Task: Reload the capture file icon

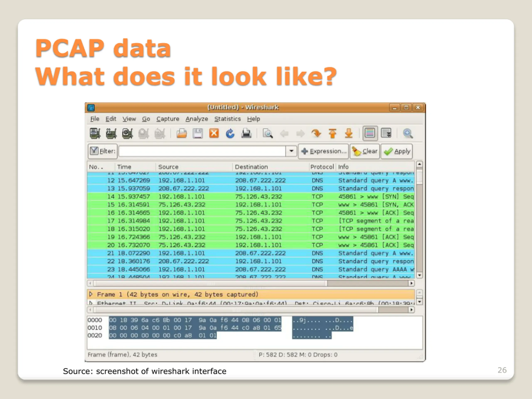Action: coord(230,133)
